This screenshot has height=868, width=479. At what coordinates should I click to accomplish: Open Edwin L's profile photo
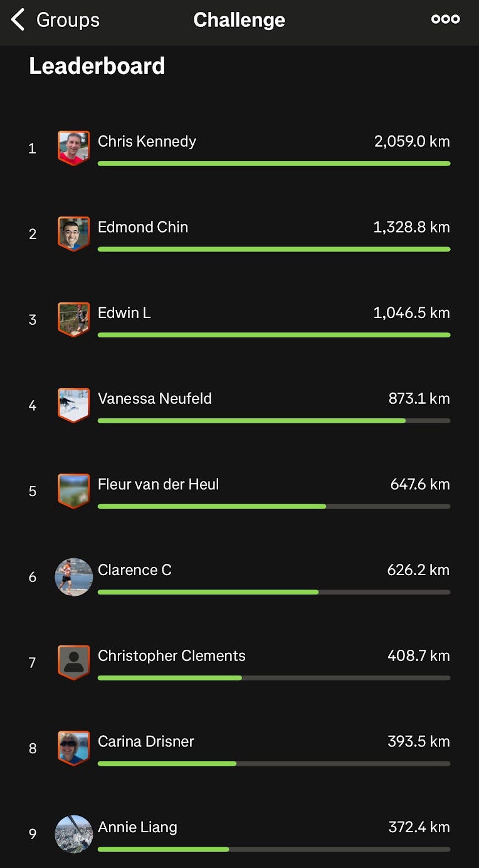73,319
